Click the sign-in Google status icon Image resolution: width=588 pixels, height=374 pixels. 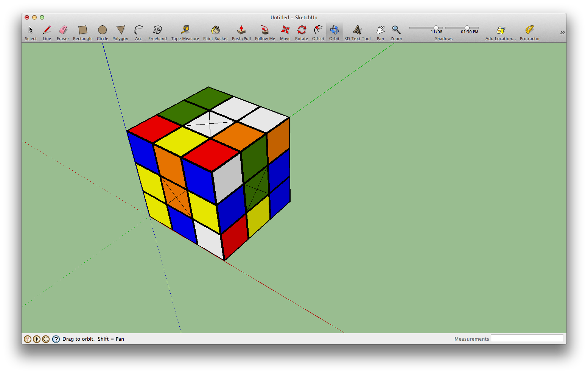point(46,339)
